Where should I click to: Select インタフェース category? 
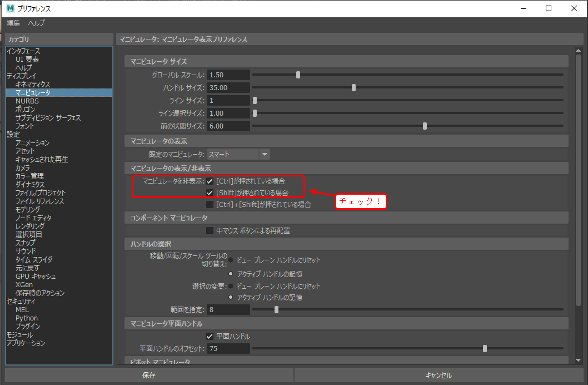pos(23,51)
